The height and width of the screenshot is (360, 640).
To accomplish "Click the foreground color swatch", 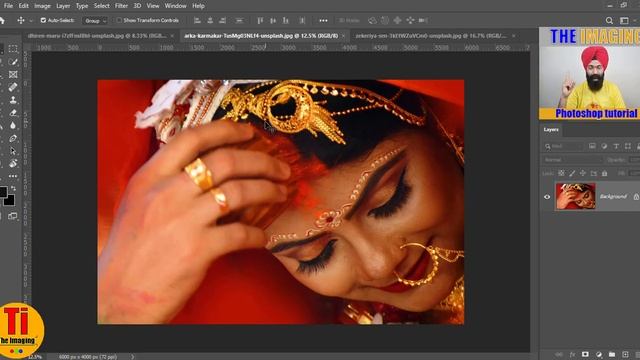I will tap(2, 192).
